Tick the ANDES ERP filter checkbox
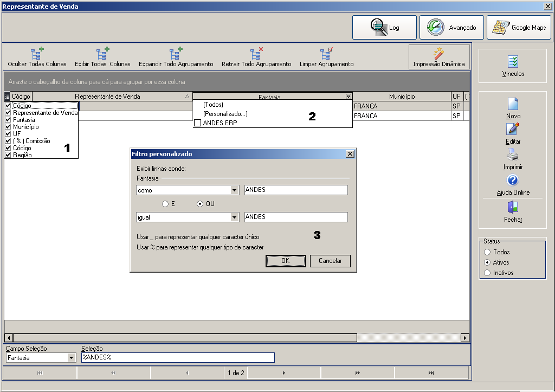The image size is (555, 392). coord(198,123)
